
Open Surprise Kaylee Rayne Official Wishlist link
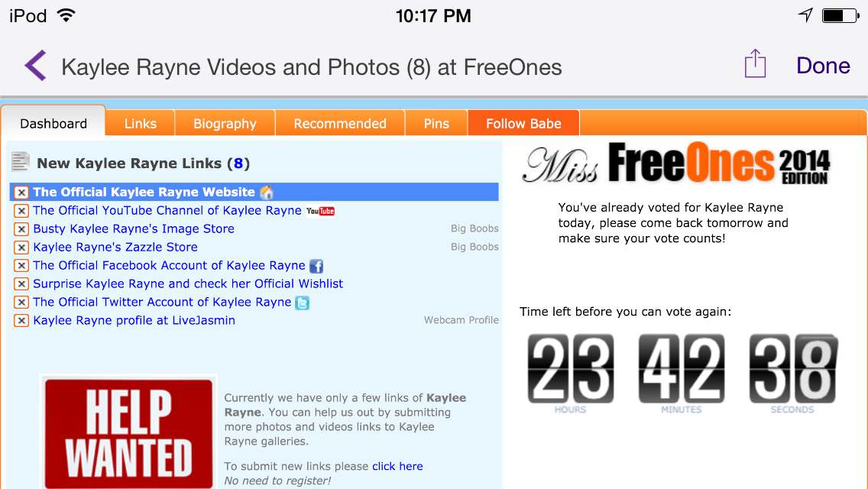tap(188, 284)
